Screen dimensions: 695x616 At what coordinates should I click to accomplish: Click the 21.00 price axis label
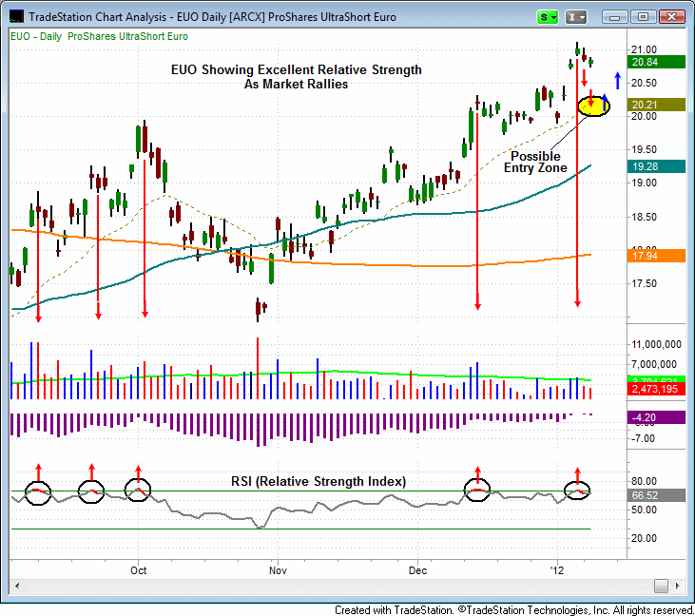point(644,49)
